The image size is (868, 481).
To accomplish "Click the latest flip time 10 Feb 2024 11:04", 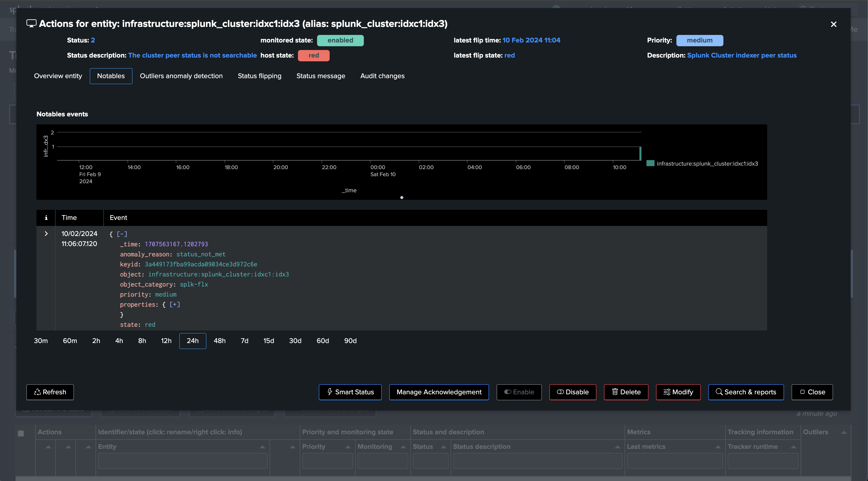I will [531, 40].
